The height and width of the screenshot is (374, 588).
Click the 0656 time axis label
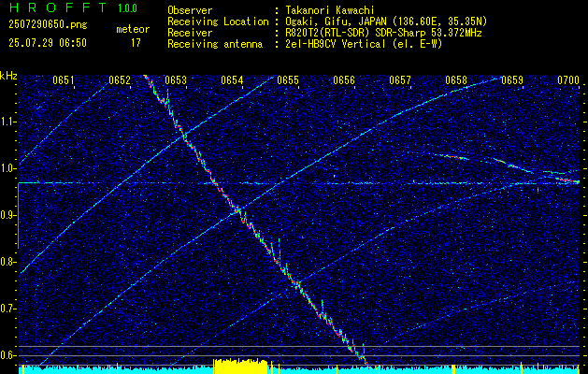point(344,80)
